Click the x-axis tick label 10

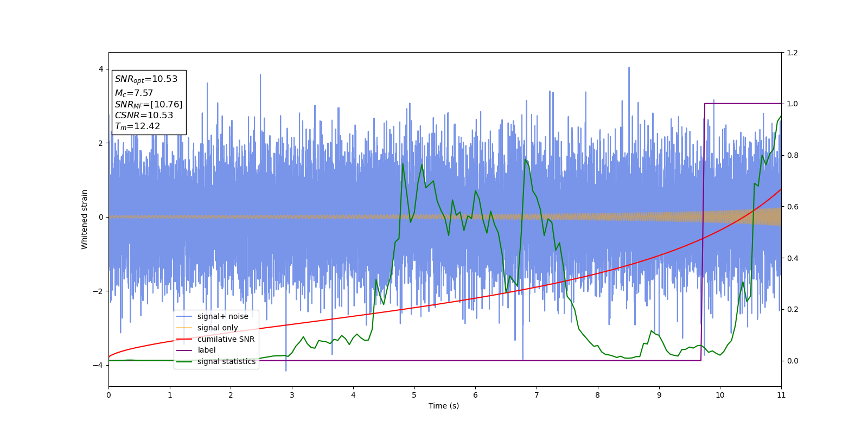tap(720, 395)
